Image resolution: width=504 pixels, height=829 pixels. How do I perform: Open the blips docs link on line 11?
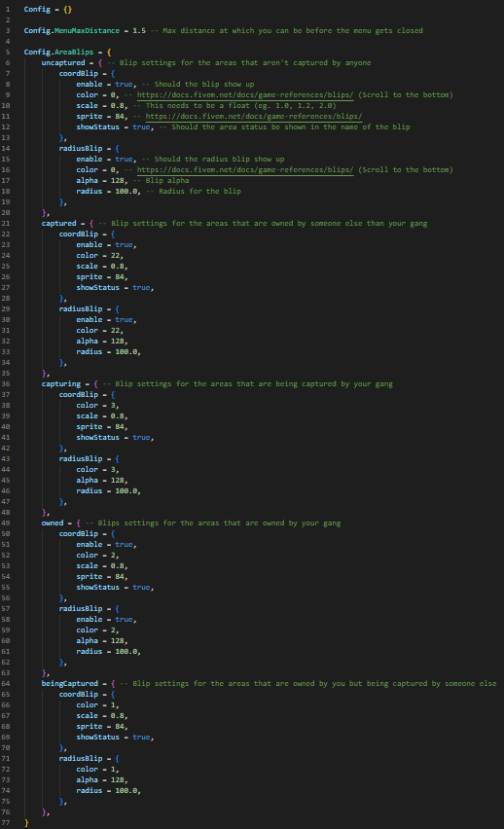pyautogui.click(x=254, y=117)
